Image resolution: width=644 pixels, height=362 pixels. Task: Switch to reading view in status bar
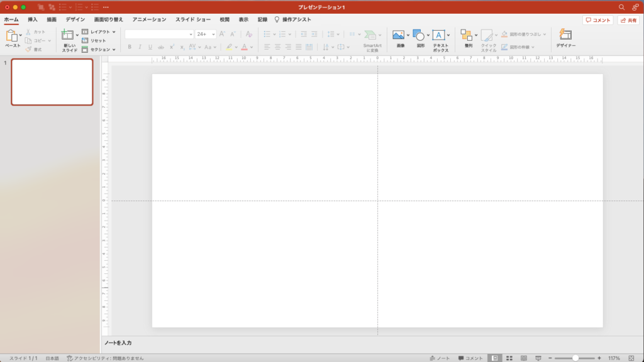click(x=524, y=358)
